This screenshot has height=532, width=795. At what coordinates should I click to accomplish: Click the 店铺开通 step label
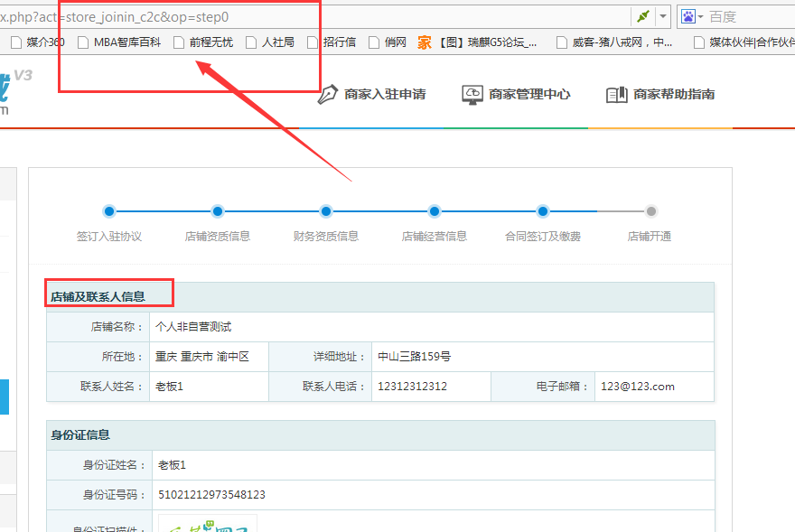tap(650, 237)
